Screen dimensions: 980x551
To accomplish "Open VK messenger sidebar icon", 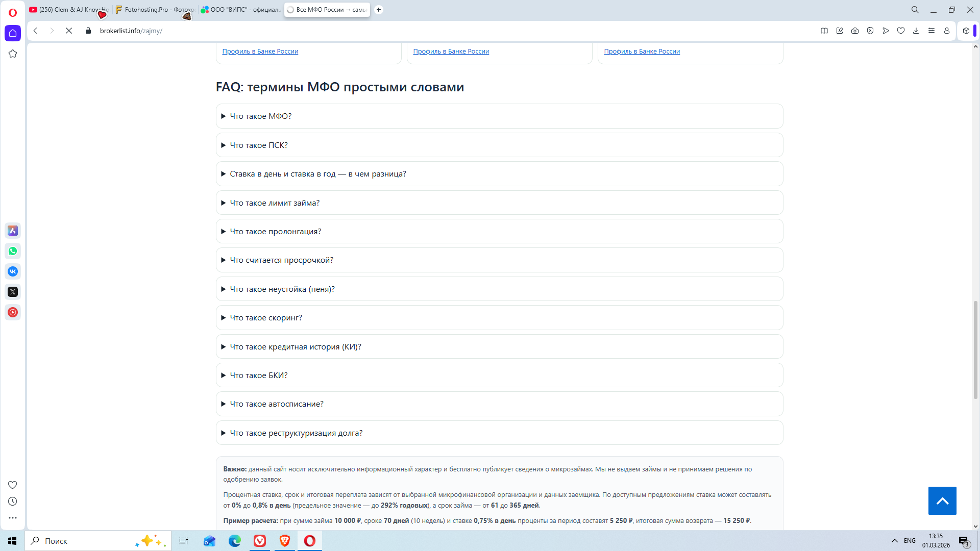I will (x=13, y=271).
